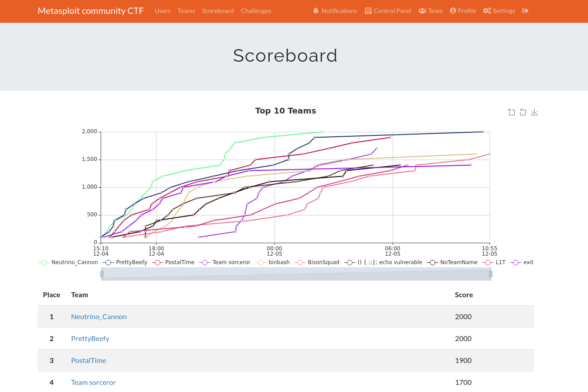Open the Scoreboard nav link

pyautogui.click(x=218, y=11)
